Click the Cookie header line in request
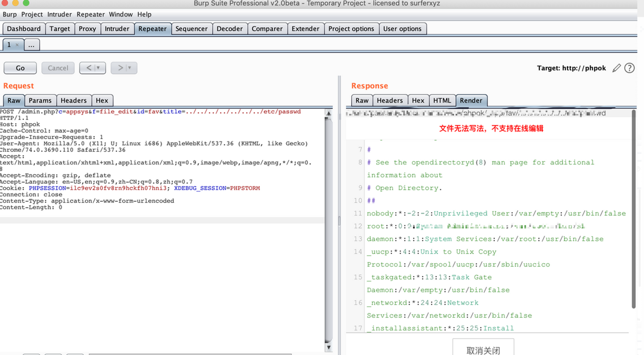The width and height of the screenshot is (644, 355). pos(130,188)
